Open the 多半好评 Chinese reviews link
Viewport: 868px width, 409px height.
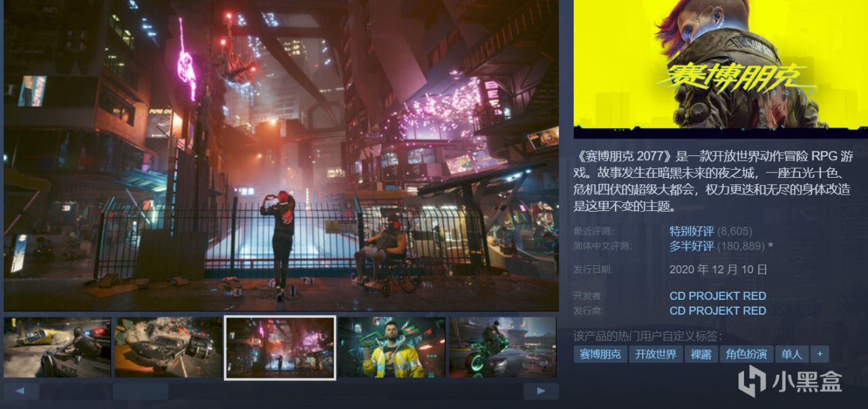[692, 246]
